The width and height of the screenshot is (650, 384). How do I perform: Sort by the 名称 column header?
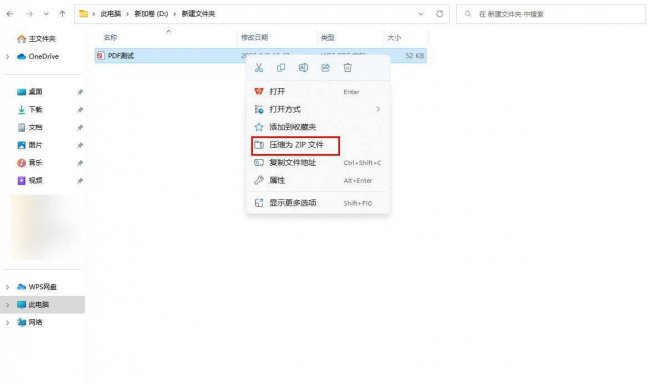click(x=110, y=38)
